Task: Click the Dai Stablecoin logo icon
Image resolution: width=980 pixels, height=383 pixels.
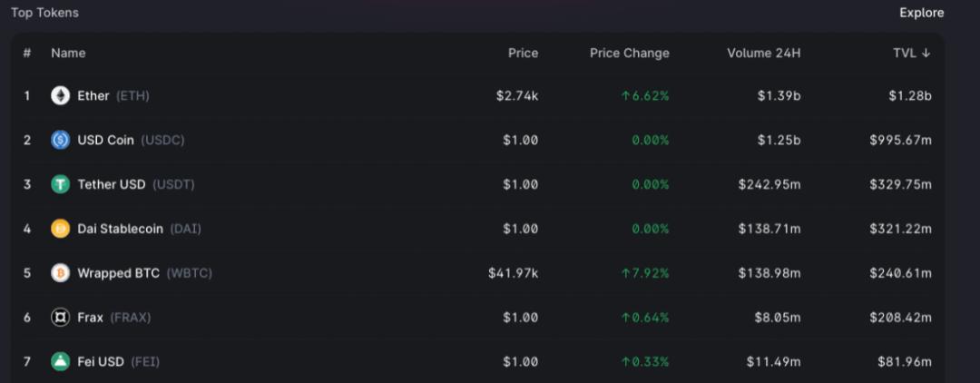Action: click(x=60, y=229)
